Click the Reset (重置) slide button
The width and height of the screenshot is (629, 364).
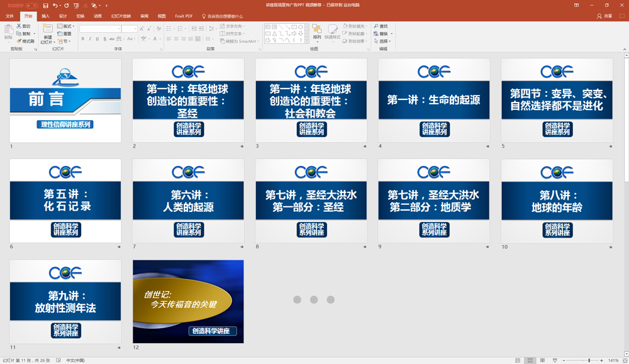[x=65, y=34]
